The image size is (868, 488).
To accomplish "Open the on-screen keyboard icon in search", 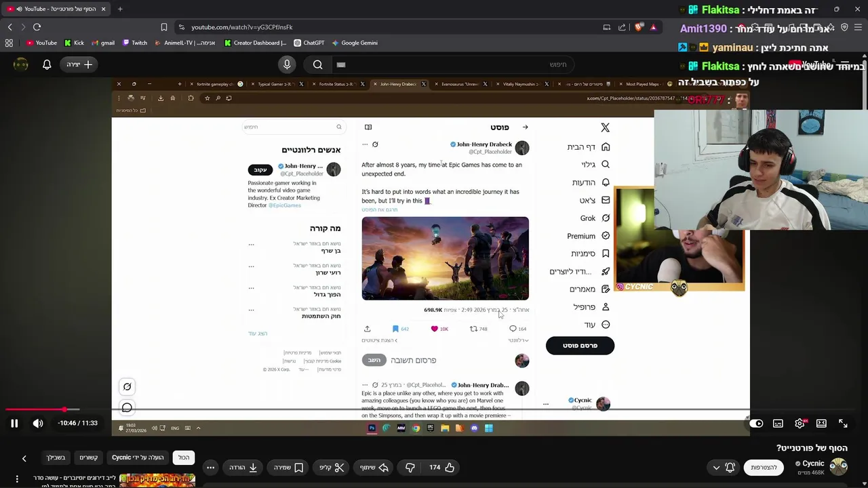I will [341, 64].
